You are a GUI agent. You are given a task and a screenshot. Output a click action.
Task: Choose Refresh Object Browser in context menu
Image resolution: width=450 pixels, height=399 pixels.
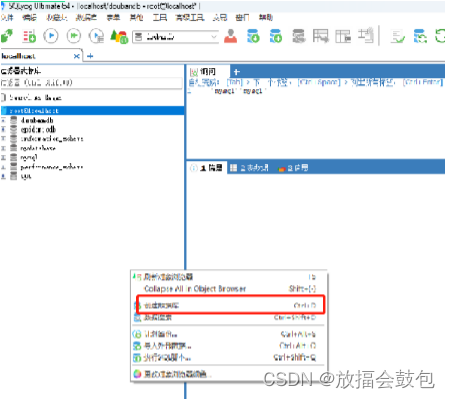pyautogui.click(x=229, y=277)
